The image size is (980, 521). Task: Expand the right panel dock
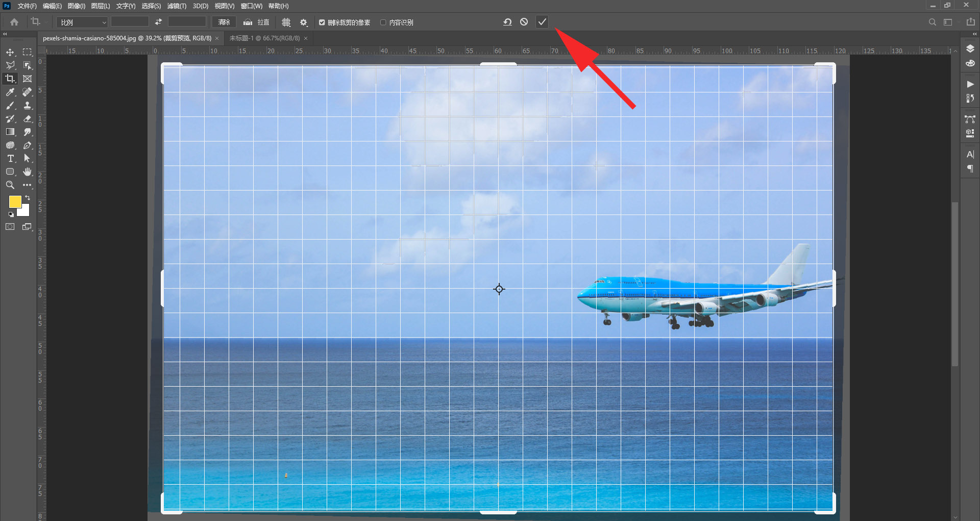[974, 34]
